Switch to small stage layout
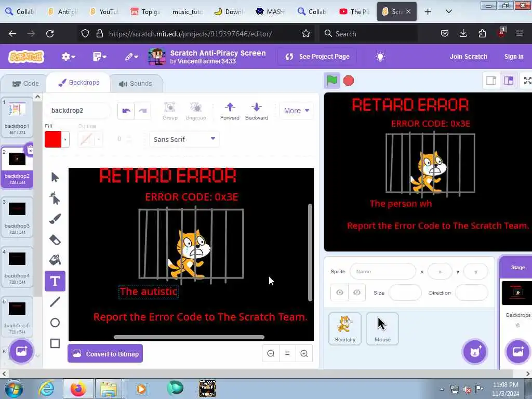This screenshot has width=532, height=399. coord(491,81)
